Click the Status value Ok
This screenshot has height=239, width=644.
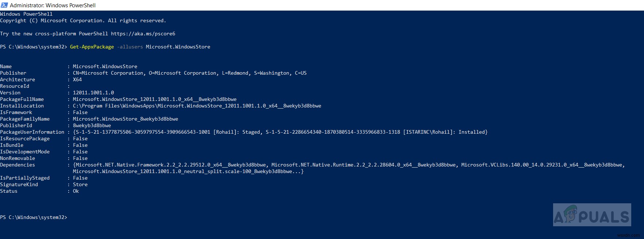76,191
